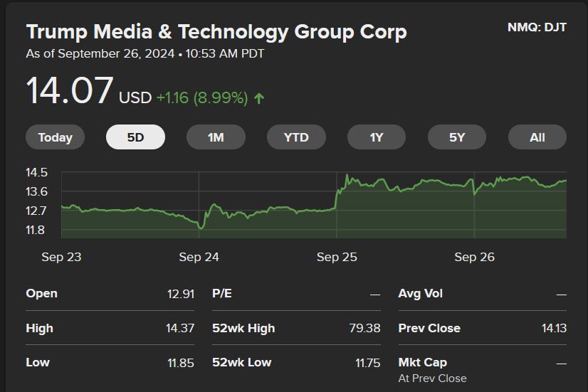Click the Sep 26 date marker
The width and height of the screenshot is (588, 392).
click(474, 257)
